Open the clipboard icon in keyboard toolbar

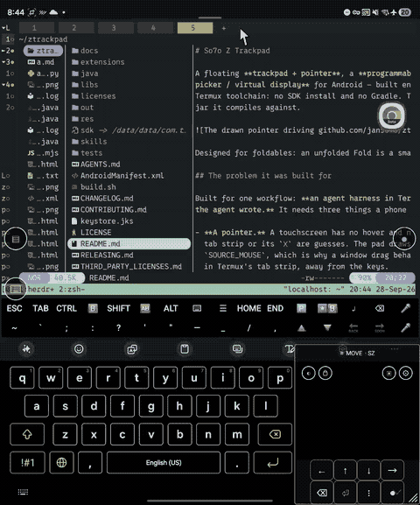[185, 349]
